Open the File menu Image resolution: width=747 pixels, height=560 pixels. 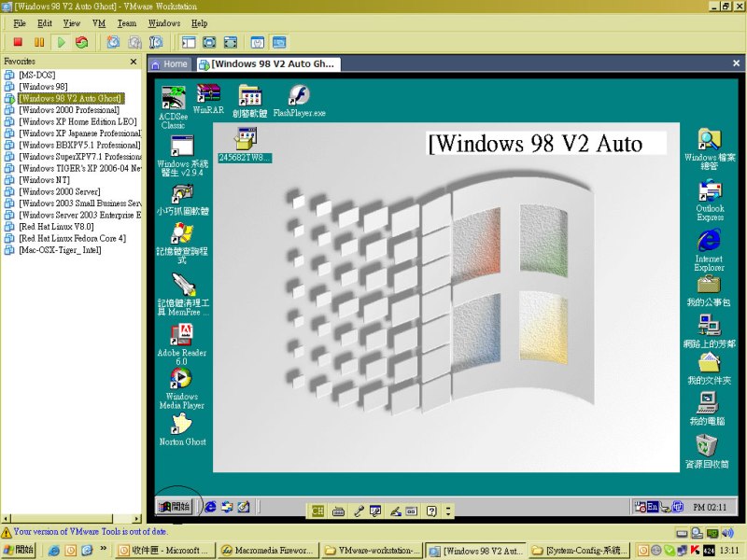20,23
